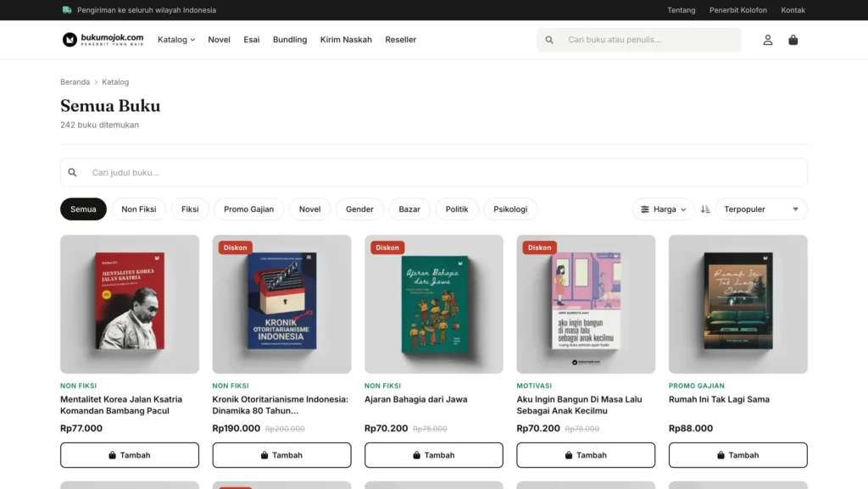The width and height of the screenshot is (868, 489).
Task: Click the Penerbit Kolofon link
Action: pyautogui.click(x=738, y=10)
